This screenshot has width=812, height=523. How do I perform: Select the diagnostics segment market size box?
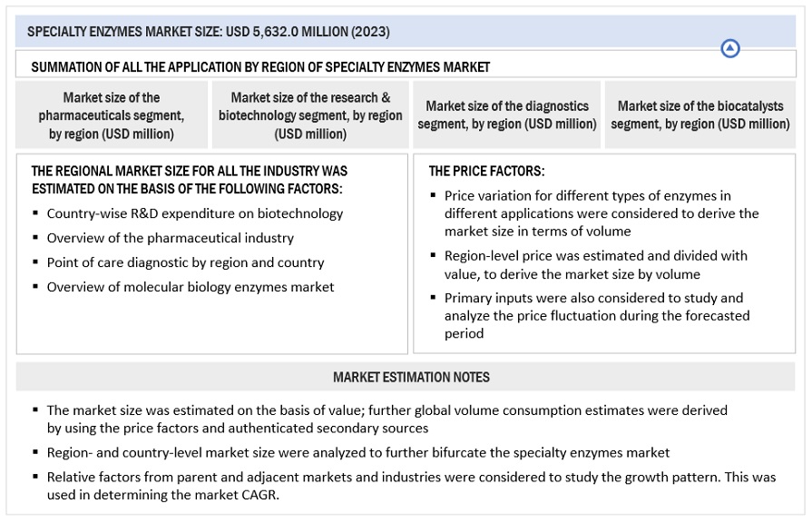507,115
